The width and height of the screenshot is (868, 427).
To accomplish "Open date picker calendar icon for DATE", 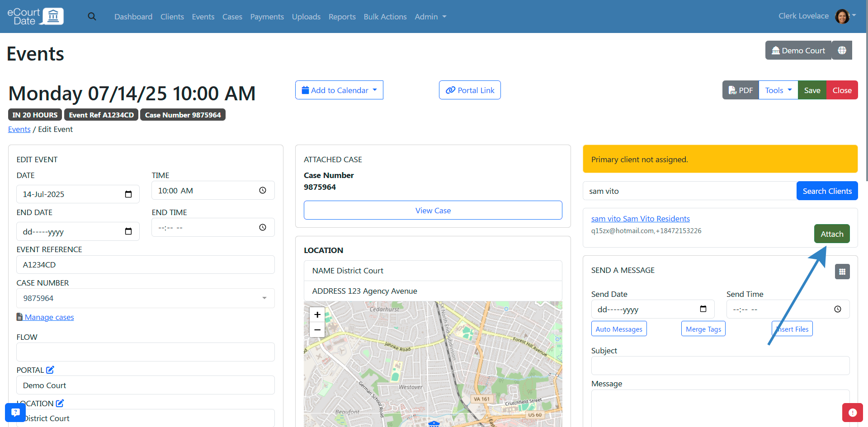I will pos(128,194).
